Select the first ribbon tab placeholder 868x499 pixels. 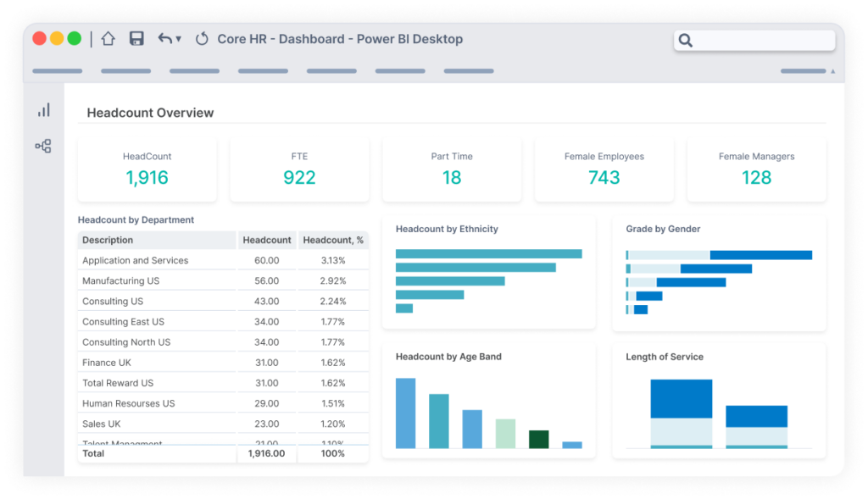(57, 71)
